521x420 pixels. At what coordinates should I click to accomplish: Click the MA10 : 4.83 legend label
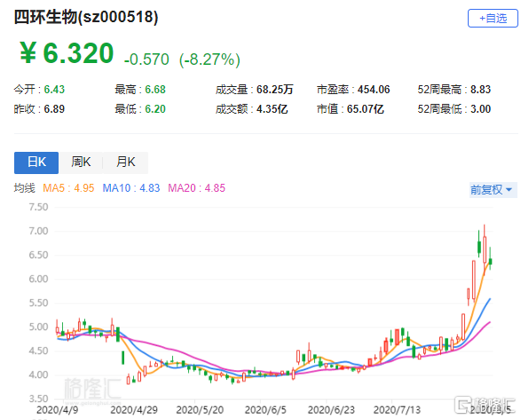(x=130, y=188)
